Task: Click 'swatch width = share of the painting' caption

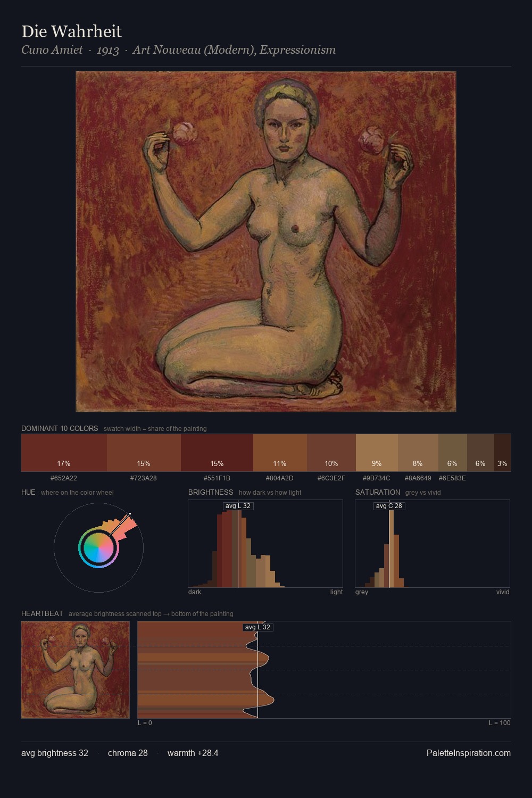Action: click(x=155, y=429)
